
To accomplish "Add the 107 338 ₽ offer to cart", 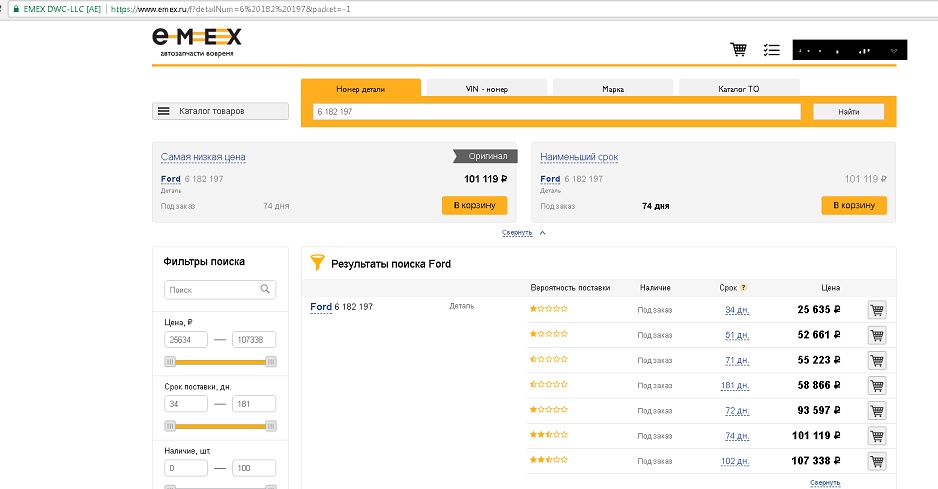I will click(877, 461).
